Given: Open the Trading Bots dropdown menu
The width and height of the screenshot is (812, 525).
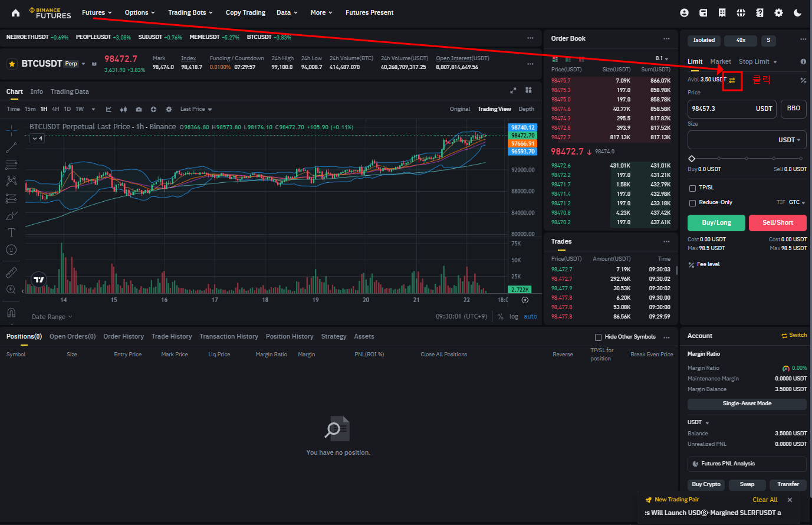Looking at the screenshot, I should coord(190,12).
